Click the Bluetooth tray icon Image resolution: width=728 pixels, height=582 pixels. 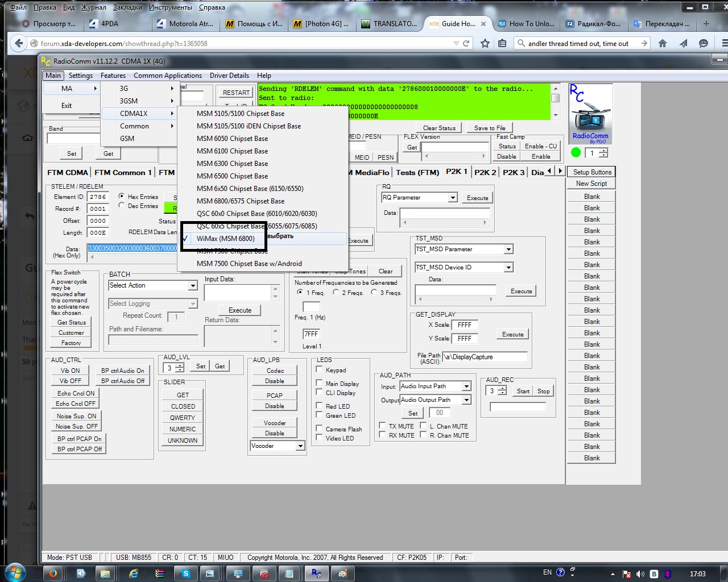pyautogui.click(x=668, y=574)
